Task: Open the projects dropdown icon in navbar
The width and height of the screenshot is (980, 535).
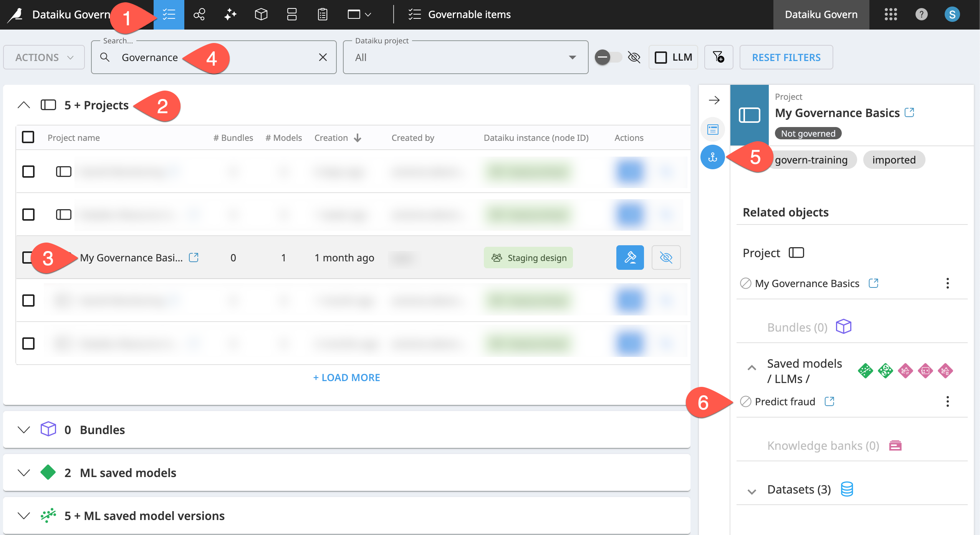Action: [359, 15]
